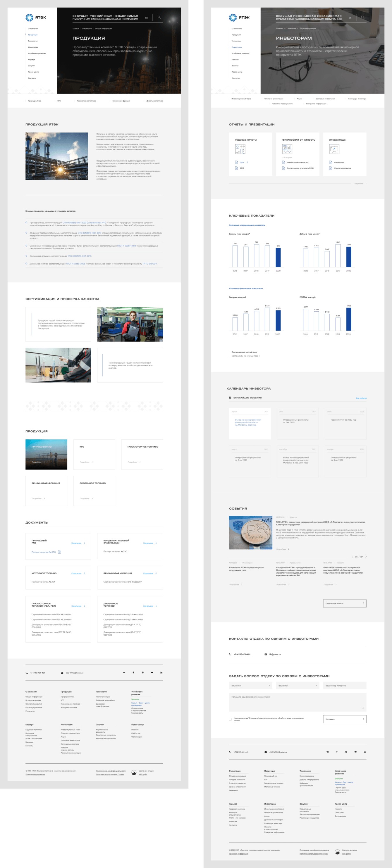Screen dimensions: 392x868
Task: Click the document icon beside Паспорт качества № 000
Action: pyautogui.click(x=59, y=552)
